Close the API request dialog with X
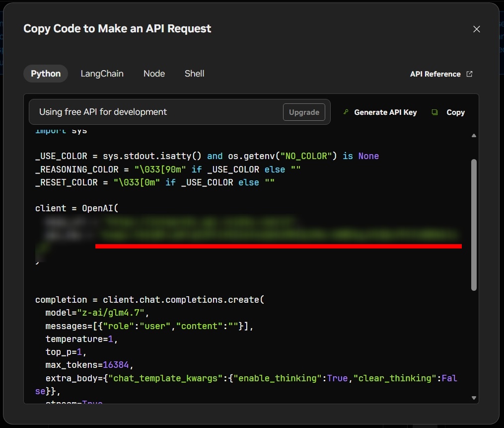504x428 pixels. 476,29
